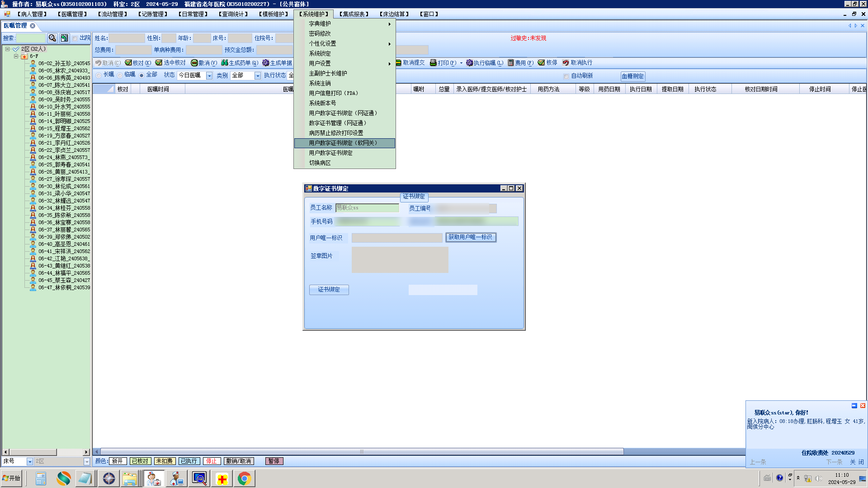
Task: Click the red 停止 color legend
Action: [x=212, y=461]
